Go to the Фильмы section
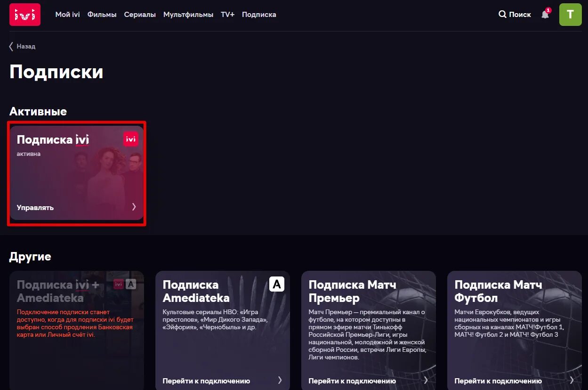Viewport: 588px width, 390px height. click(x=102, y=15)
